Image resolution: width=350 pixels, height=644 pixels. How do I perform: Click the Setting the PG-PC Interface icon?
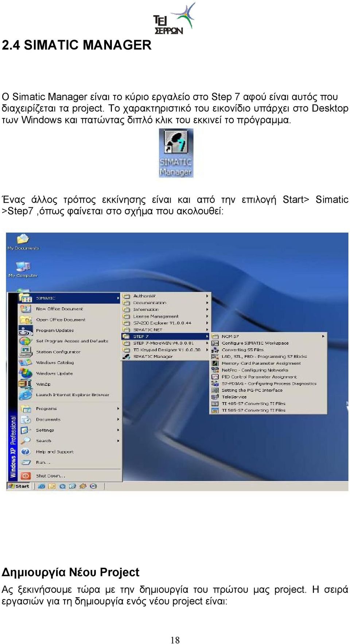click(x=215, y=390)
